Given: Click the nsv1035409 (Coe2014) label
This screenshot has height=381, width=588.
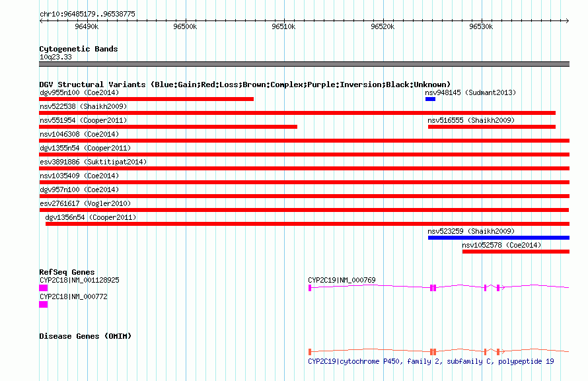Looking at the screenshot, I should (79, 176).
